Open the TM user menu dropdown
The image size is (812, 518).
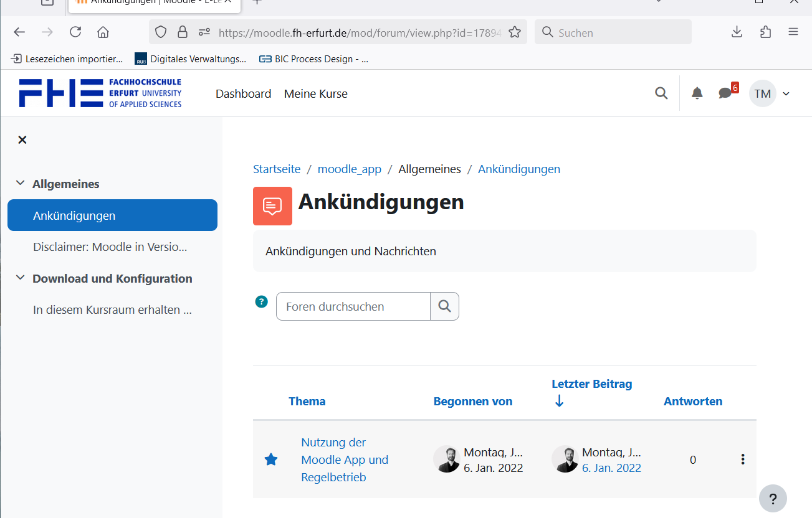pos(770,93)
